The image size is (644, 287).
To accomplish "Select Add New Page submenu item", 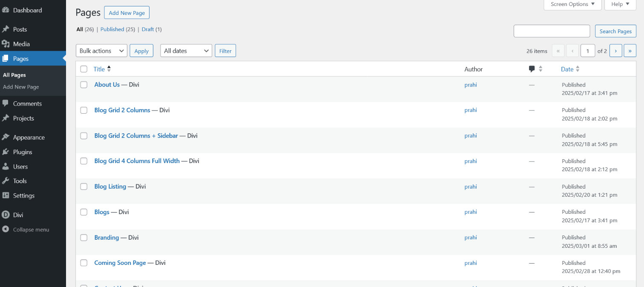I will [21, 87].
